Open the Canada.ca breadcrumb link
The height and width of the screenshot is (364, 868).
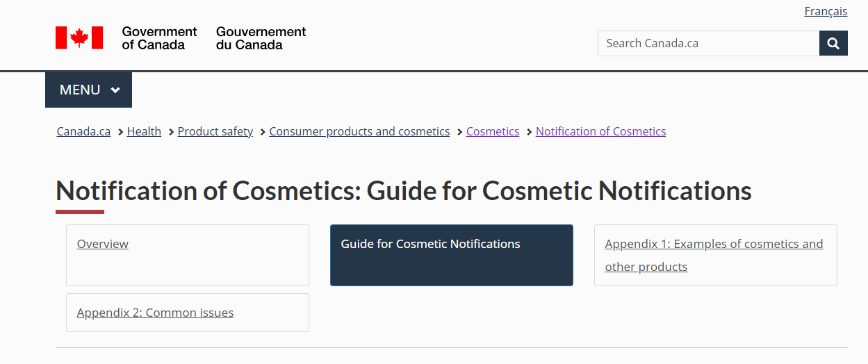(83, 131)
